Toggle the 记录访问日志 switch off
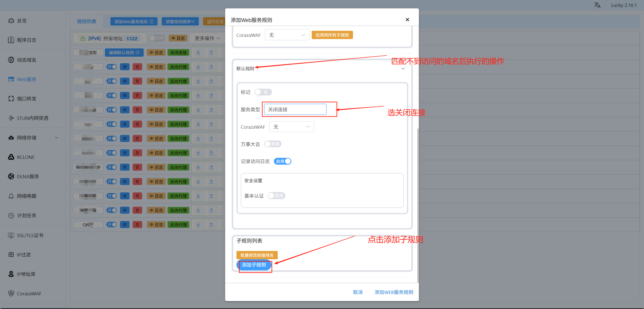Image resolution: width=644 pixels, height=309 pixels. (283, 161)
